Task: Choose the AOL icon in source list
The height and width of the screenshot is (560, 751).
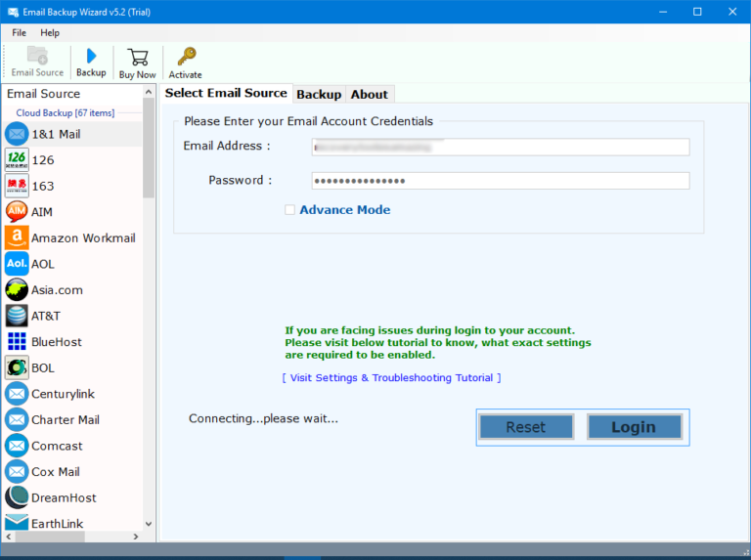Action: click(17, 264)
